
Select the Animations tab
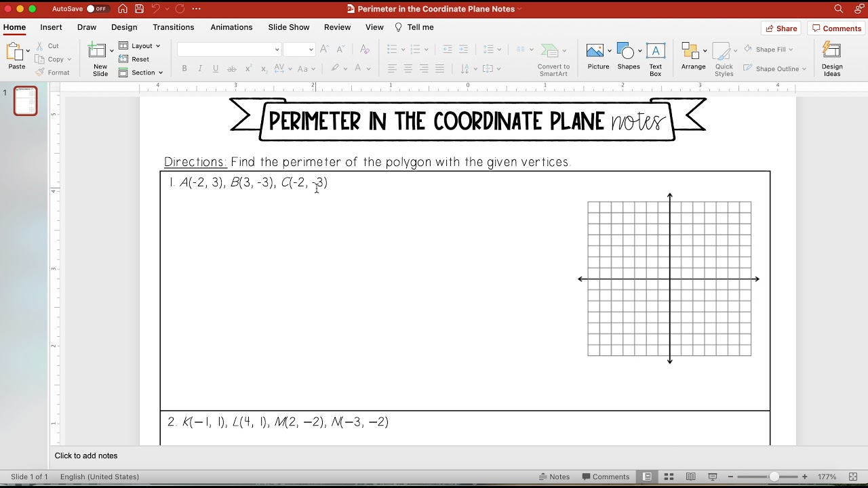(231, 27)
